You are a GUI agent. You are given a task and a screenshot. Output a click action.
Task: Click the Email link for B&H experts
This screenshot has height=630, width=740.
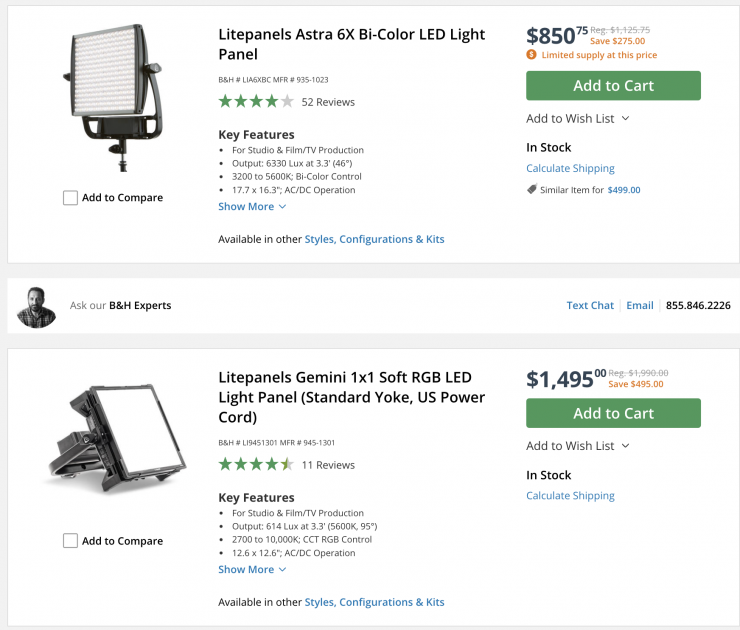640,306
